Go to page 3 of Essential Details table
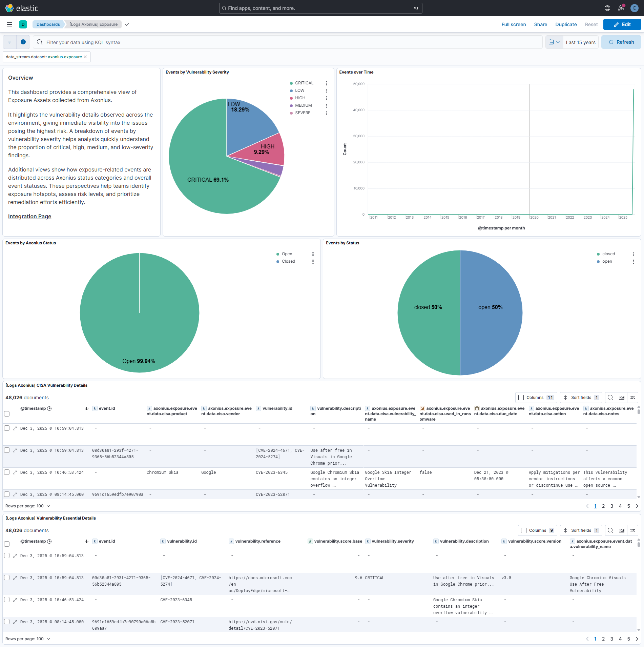644x647 pixels. 612,639
